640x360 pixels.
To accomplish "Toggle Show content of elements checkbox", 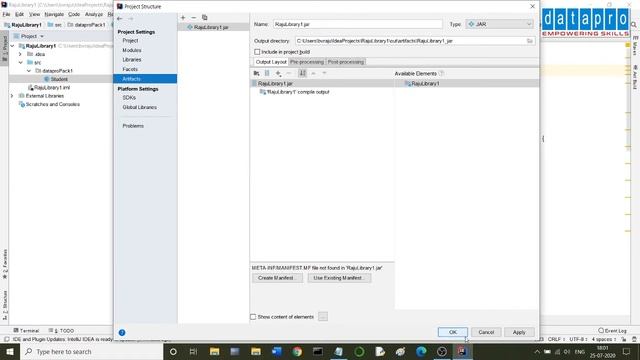I will tap(253, 317).
